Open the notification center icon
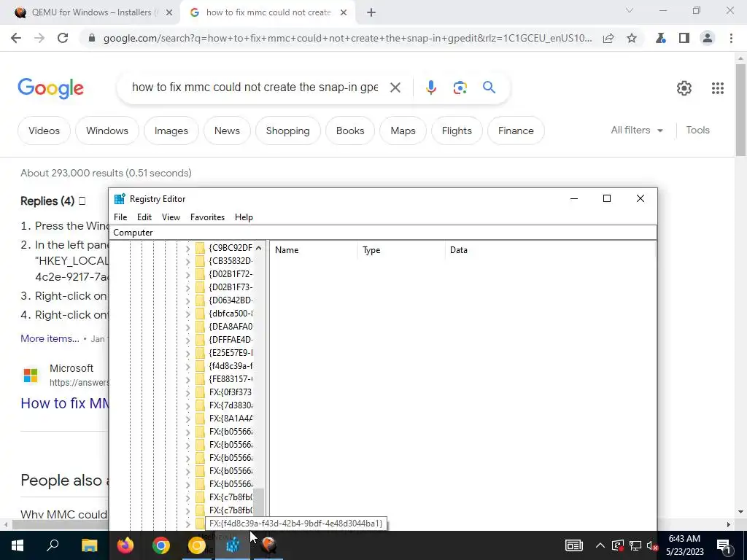 (724, 545)
